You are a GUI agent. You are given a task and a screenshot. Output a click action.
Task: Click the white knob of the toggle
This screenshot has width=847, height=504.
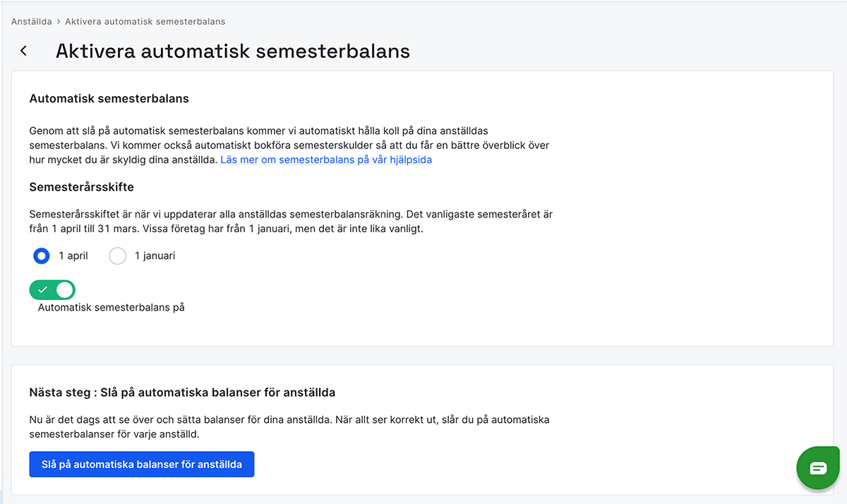pos(64,289)
